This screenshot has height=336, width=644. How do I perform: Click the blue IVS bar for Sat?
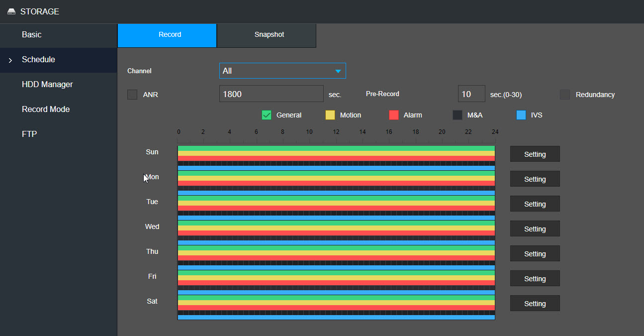pyautogui.click(x=336, y=317)
